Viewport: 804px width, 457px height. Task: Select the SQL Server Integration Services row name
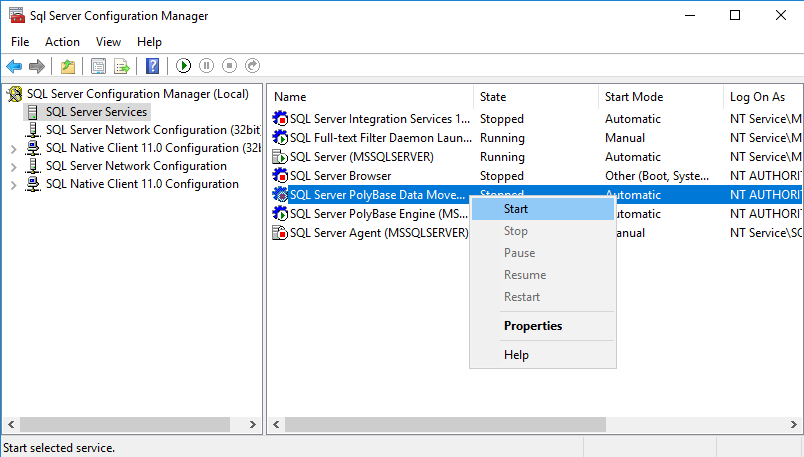[x=380, y=118]
